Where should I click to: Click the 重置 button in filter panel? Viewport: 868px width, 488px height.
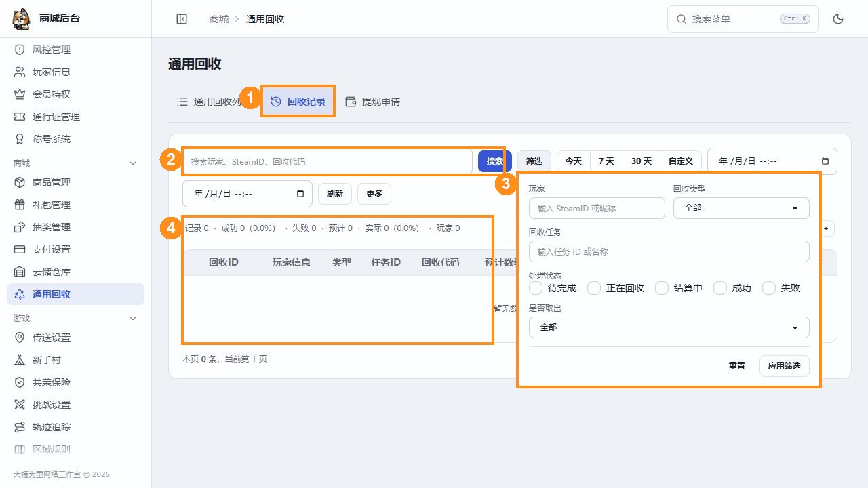737,366
